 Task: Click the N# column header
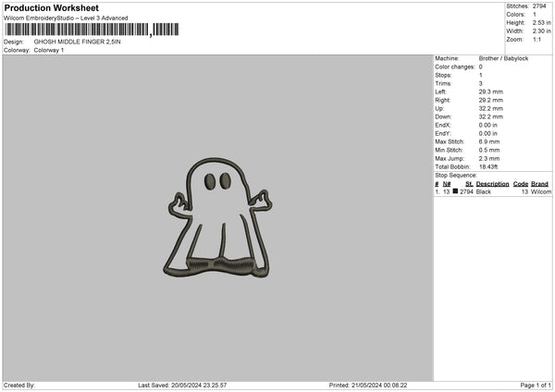coord(447,184)
